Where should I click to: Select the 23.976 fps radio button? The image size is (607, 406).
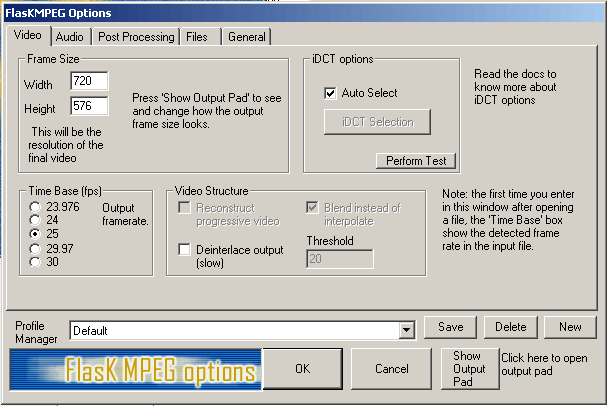pyautogui.click(x=35, y=207)
